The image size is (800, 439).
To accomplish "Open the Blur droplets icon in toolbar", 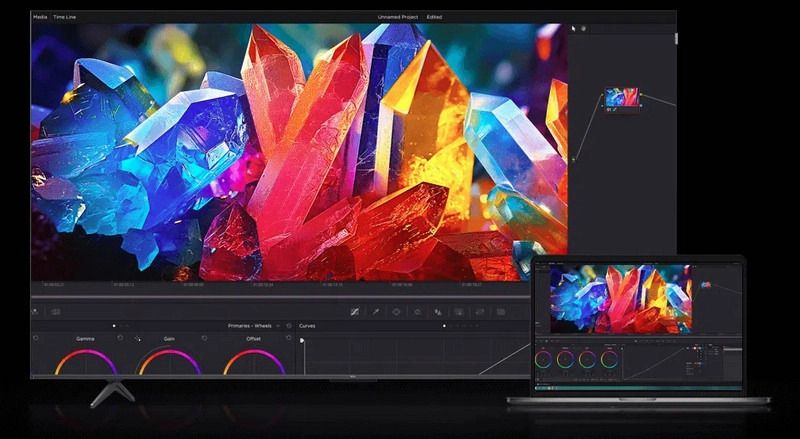I will (439, 312).
